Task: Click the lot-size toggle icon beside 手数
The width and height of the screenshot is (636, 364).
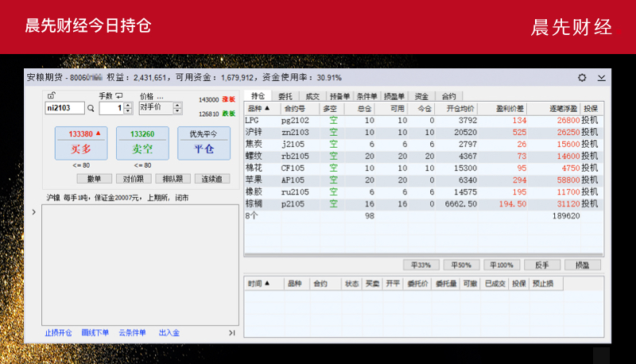Action: coord(120,96)
